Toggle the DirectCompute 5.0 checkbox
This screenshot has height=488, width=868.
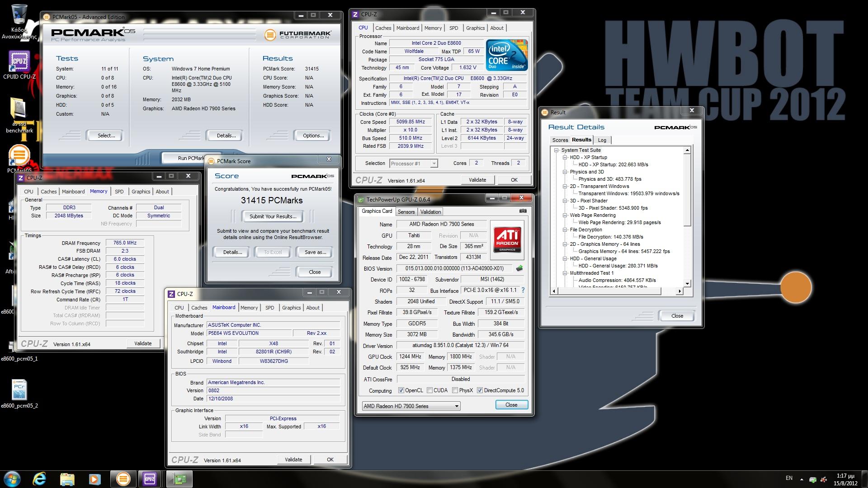coord(480,390)
